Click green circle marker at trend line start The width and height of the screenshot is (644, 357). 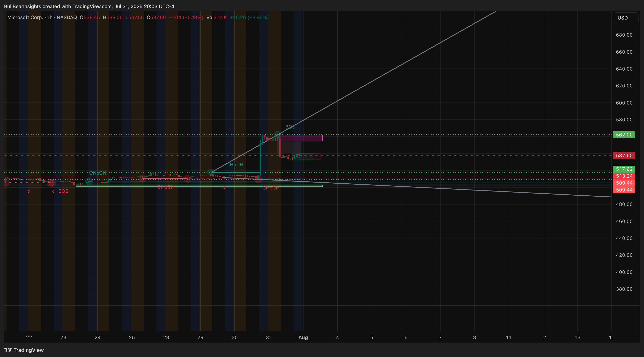(x=211, y=172)
